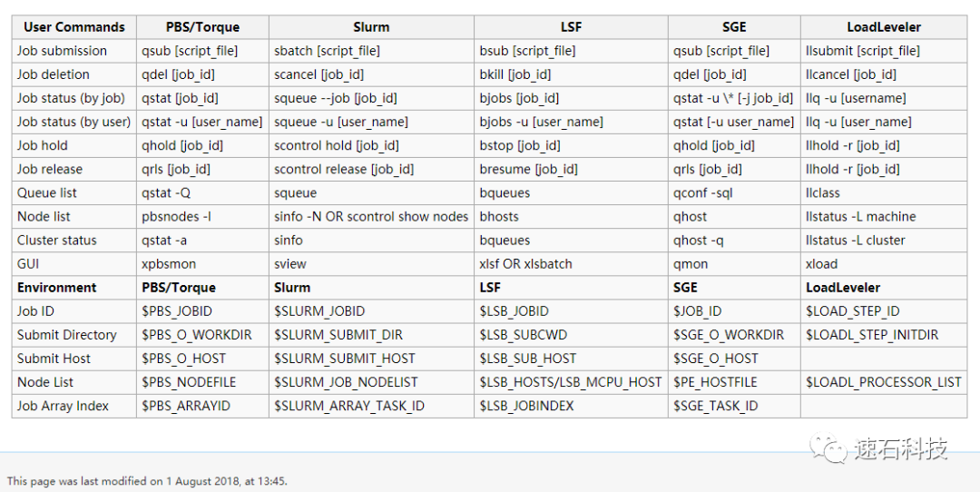
Task: Select the '$LSB_HOSTS/LSB_MCPU_HOST' cell
Action: [572, 382]
